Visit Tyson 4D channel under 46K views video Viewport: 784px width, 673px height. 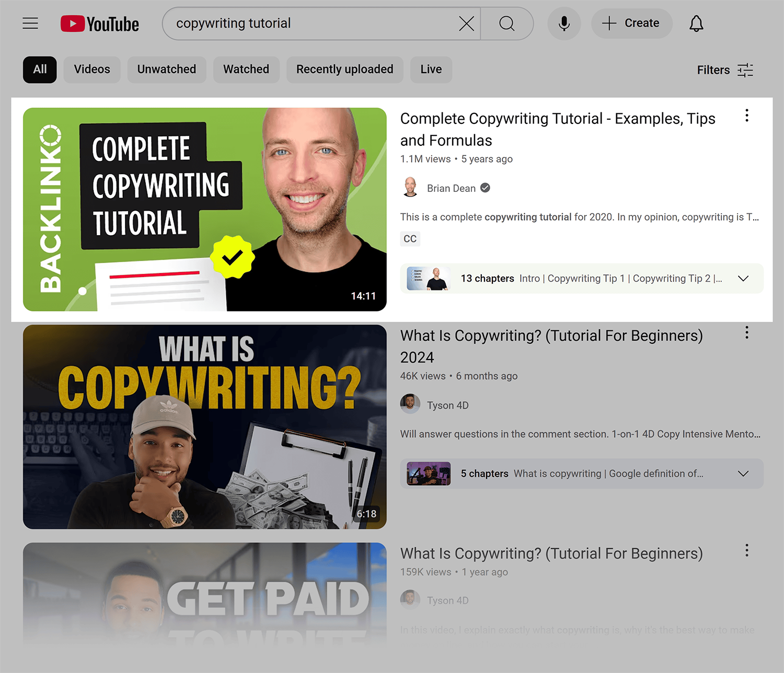pyautogui.click(x=448, y=405)
